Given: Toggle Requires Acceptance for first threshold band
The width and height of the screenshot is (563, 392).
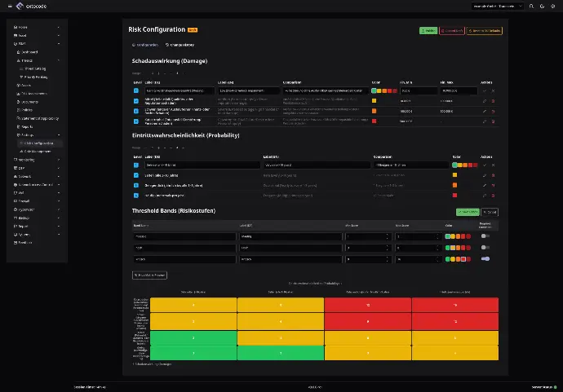Looking at the screenshot, I should point(485,236).
